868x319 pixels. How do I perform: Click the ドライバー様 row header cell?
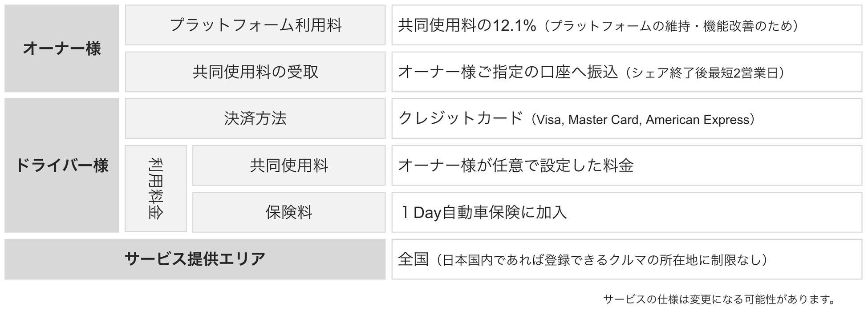(62, 166)
